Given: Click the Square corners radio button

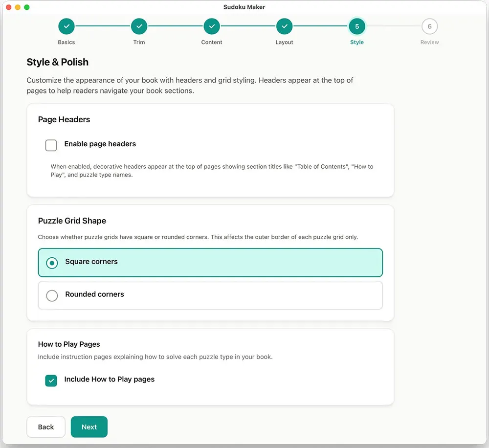Looking at the screenshot, I should tap(52, 263).
